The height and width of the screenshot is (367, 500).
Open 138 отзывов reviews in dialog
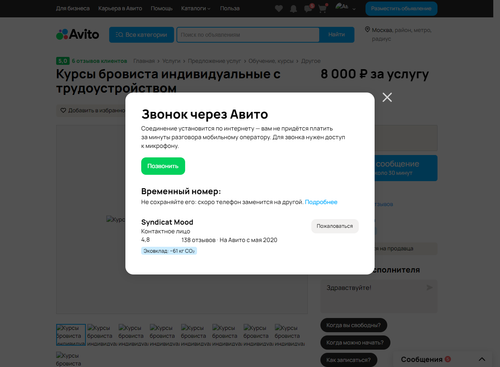click(x=198, y=240)
